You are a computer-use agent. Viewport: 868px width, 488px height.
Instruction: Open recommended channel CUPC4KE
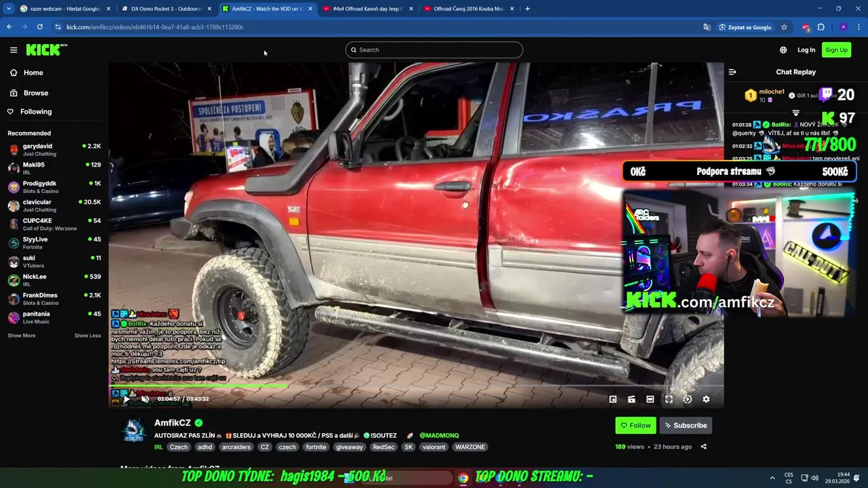tap(54, 224)
